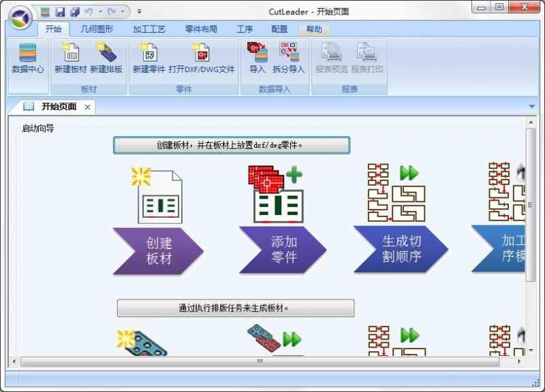Close the CutLeader window

525,7
